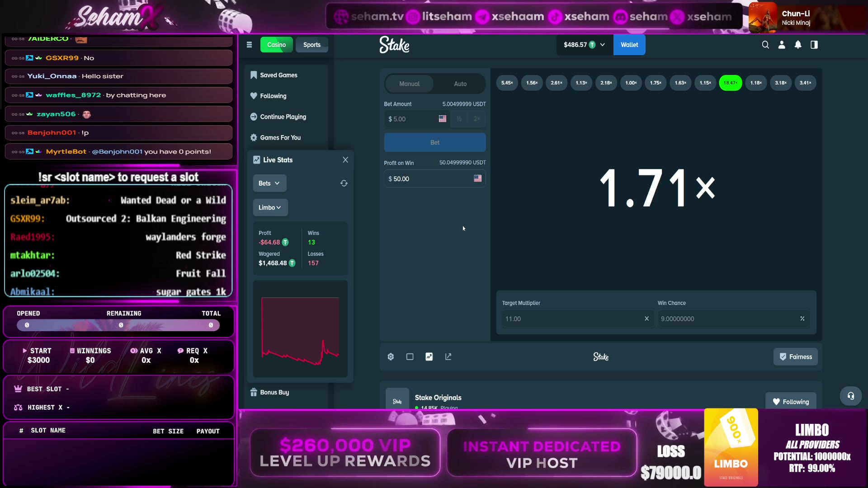
Task: Open game settings gear icon
Action: point(391,357)
